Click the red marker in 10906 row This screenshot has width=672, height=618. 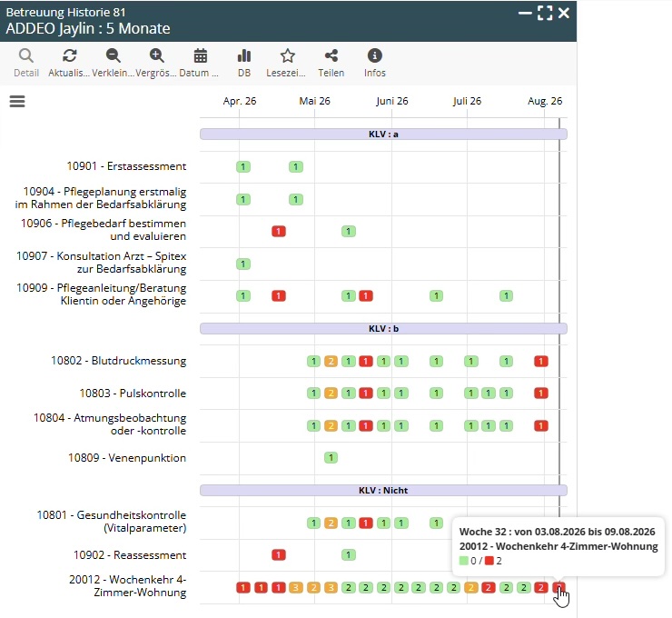point(279,232)
